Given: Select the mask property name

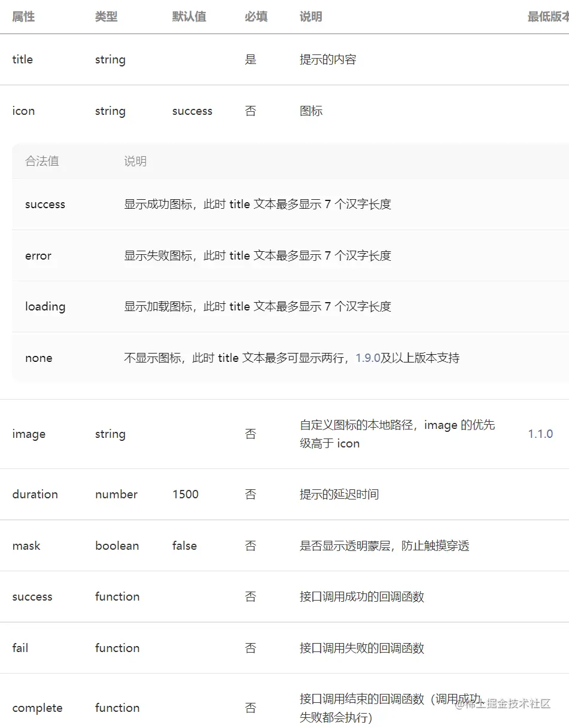Looking at the screenshot, I should pyautogui.click(x=26, y=546).
